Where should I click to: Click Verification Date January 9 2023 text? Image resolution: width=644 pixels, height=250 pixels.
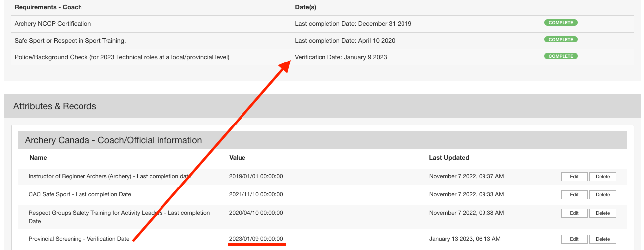[340, 57]
